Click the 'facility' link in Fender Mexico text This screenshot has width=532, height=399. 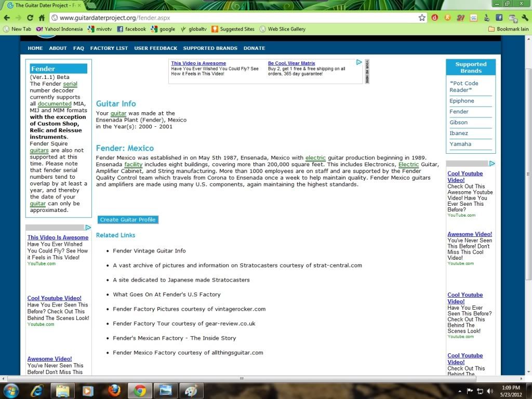(x=134, y=165)
